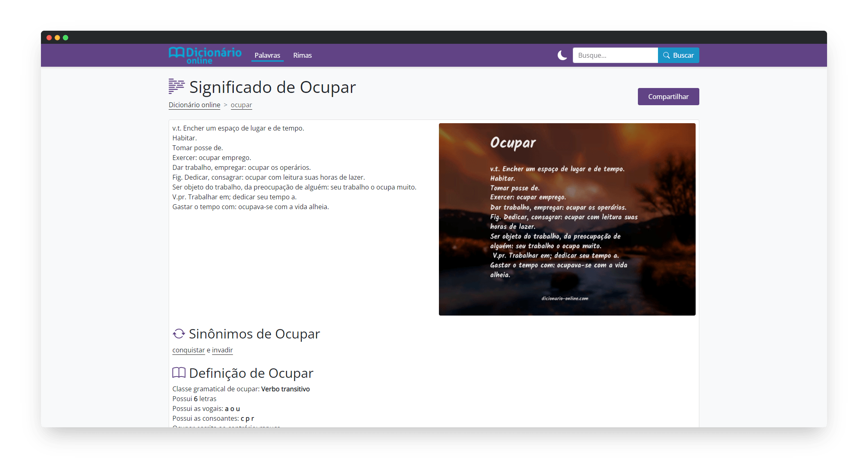Click the Definição de Ocupar heading

pyautogui.click(x=251, y=373)
